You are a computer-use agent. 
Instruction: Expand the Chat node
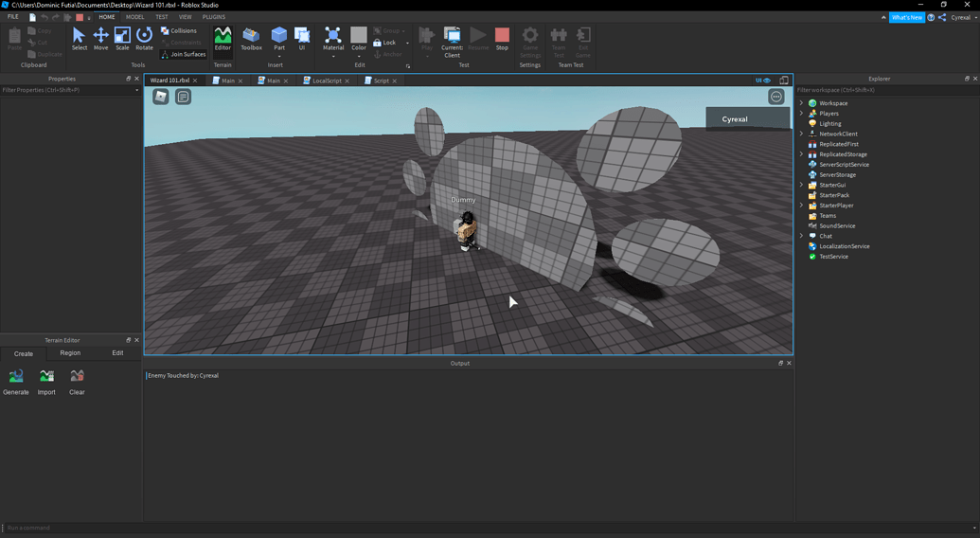[801, 236]
